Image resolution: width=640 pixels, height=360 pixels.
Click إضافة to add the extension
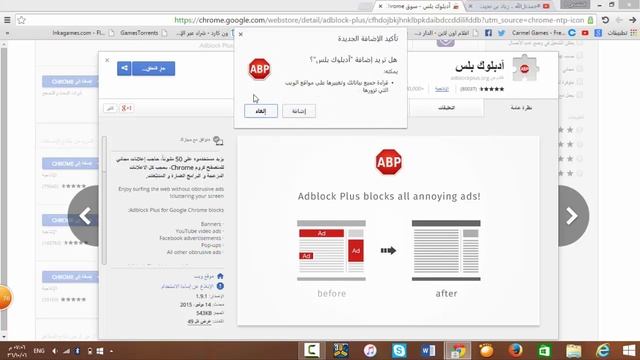tap(299, 111)
